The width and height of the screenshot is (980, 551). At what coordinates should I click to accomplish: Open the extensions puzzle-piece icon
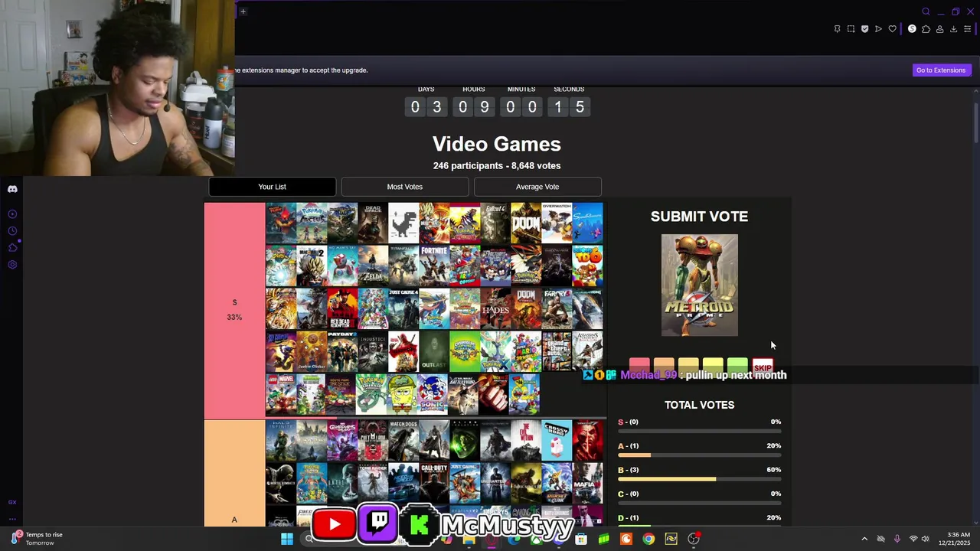[x=926, y=29]
